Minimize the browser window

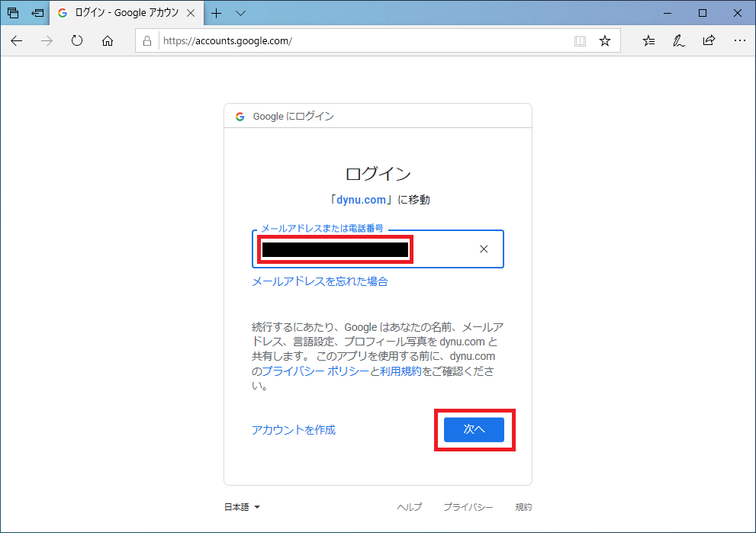(668, 13)
